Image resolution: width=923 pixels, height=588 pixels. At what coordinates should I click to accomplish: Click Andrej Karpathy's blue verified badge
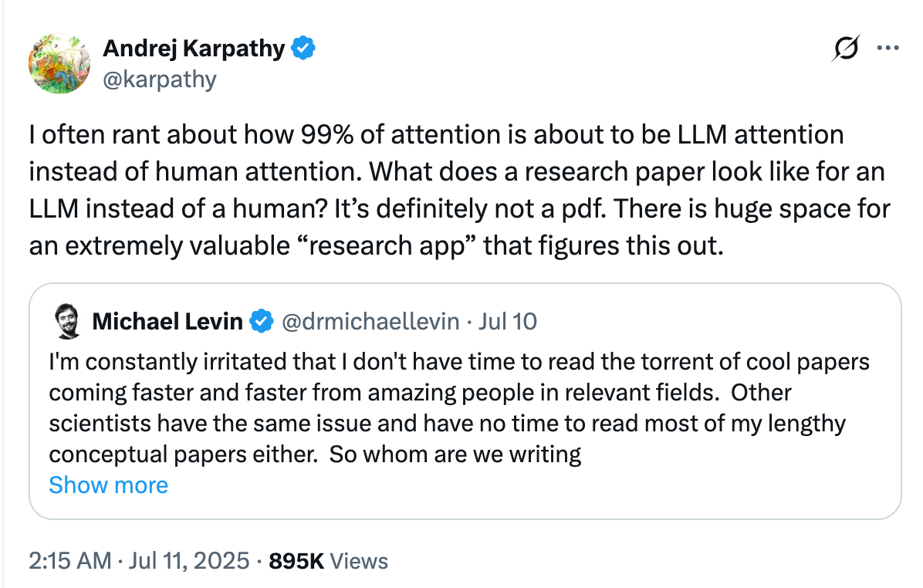click(303, 49)
